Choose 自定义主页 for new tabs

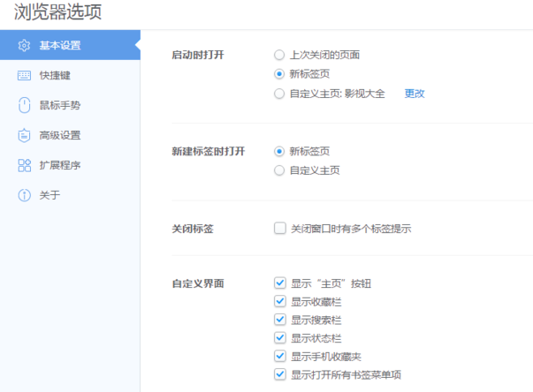pos(279,170)
